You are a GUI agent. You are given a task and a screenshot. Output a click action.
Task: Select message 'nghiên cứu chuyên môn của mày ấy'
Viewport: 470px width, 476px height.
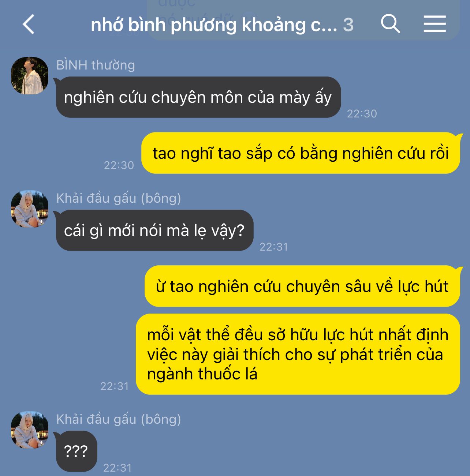(198, 97)
